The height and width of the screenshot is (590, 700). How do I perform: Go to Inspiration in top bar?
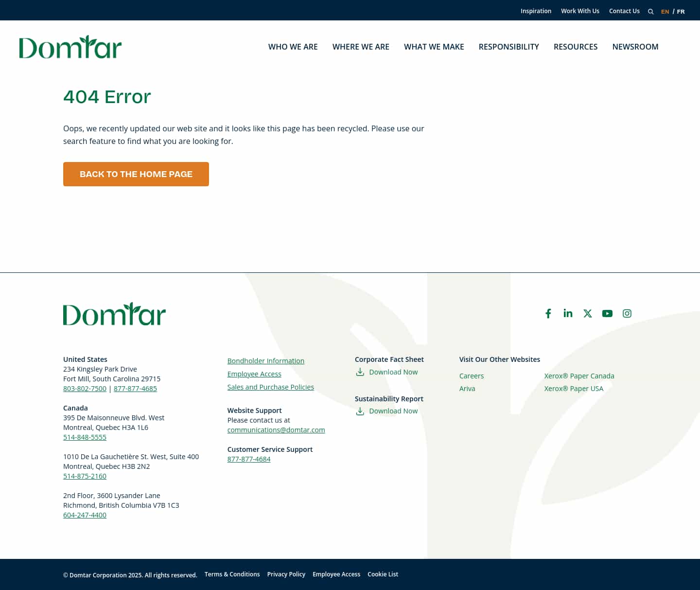point(536,11)
